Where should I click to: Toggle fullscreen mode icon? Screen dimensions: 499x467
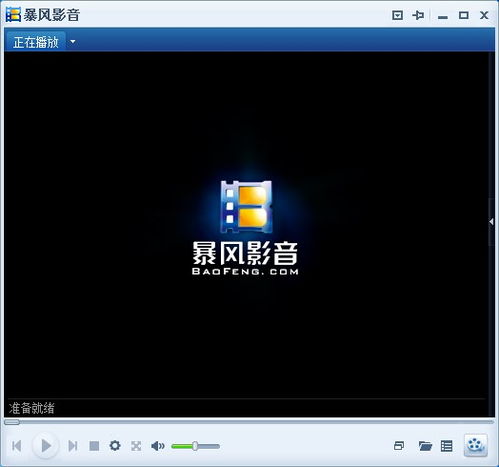click(x=136, y=446)
